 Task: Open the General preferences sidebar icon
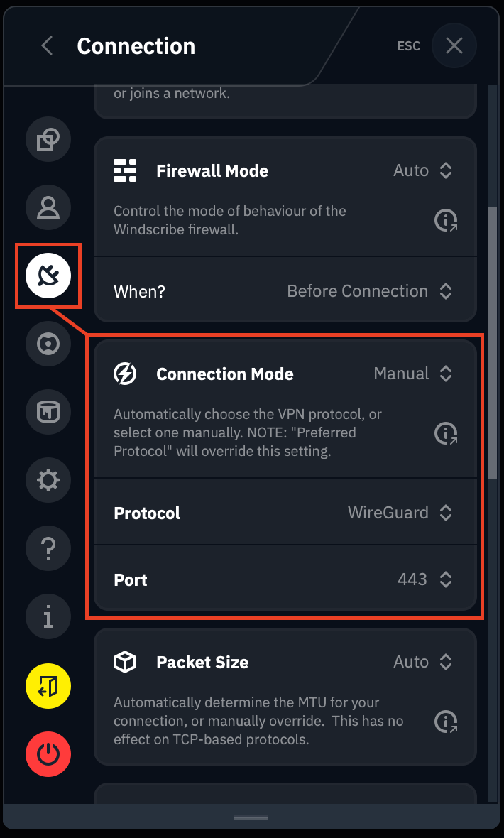(x=48, y=138)
